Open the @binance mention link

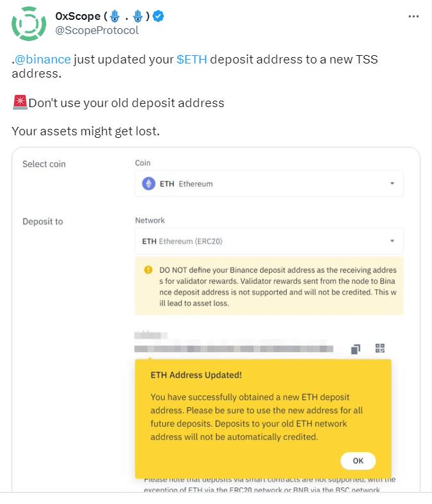point(43,60)
